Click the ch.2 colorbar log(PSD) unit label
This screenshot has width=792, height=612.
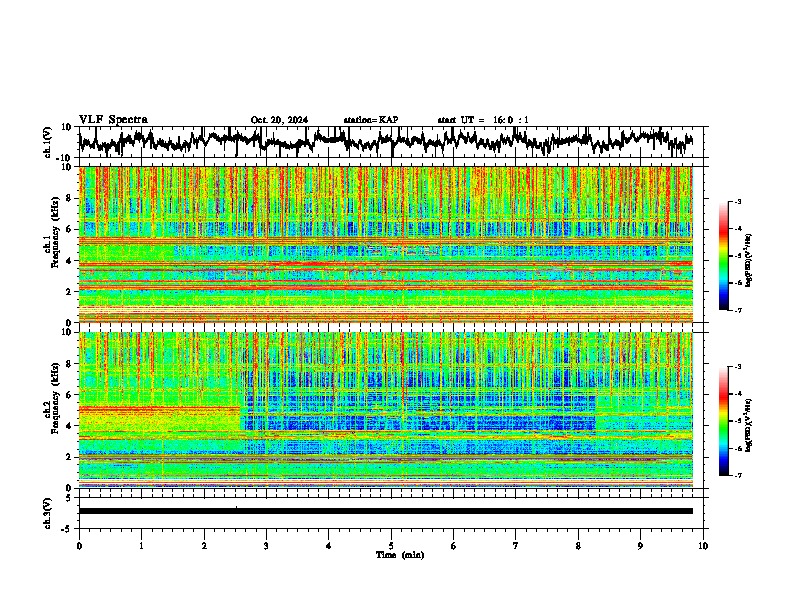(x=749, y=425)
